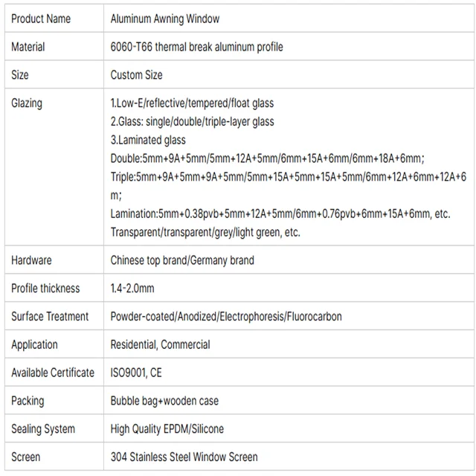Click the 'ISO9001, CE' certificate value
The height and width of the screenshot is (476, 476).
136,373
